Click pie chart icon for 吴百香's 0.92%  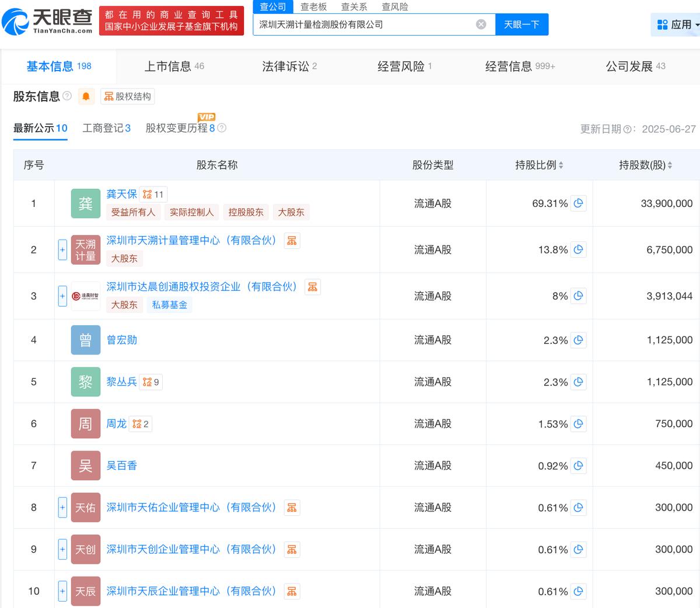(578, 466)
